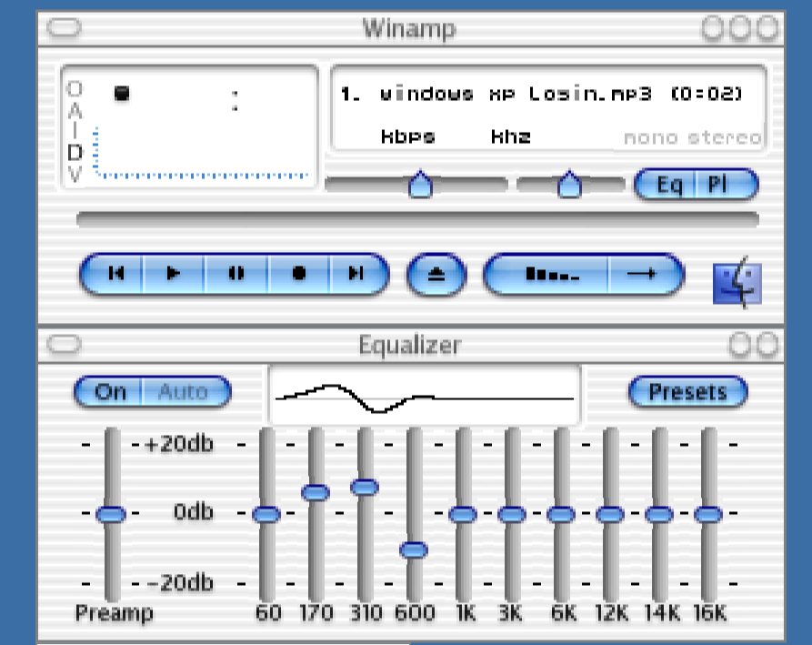Click the volume slider knob
The height and width of the screenshot is (645, 812).
click(x=420, y=185)
